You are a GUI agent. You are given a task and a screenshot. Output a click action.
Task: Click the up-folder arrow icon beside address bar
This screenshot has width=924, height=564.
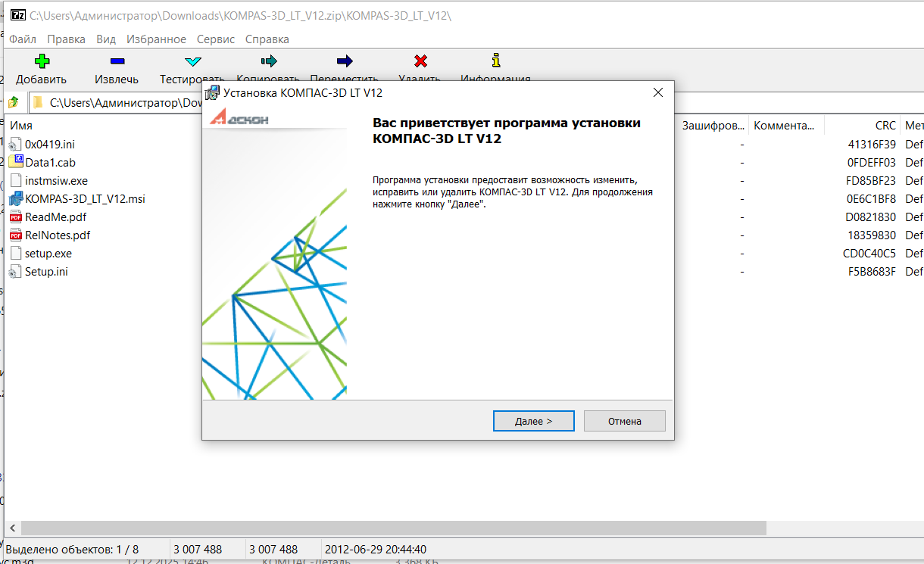click(14, 102)
